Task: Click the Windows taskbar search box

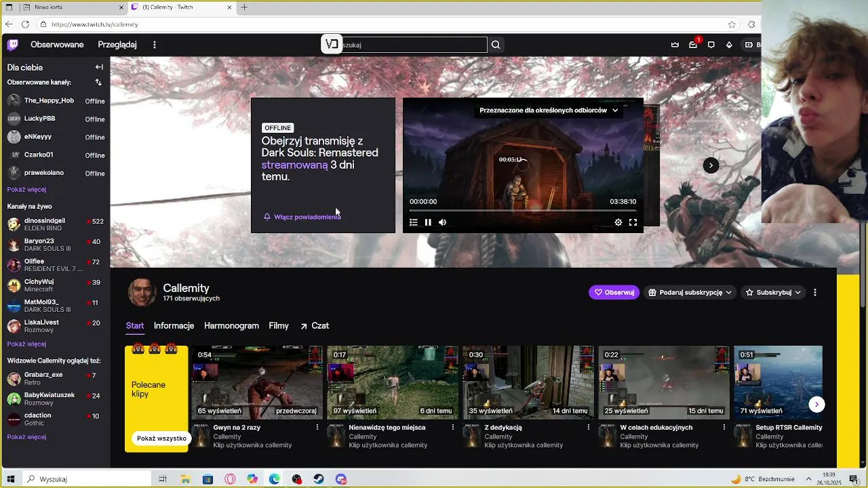Action: 87,479
